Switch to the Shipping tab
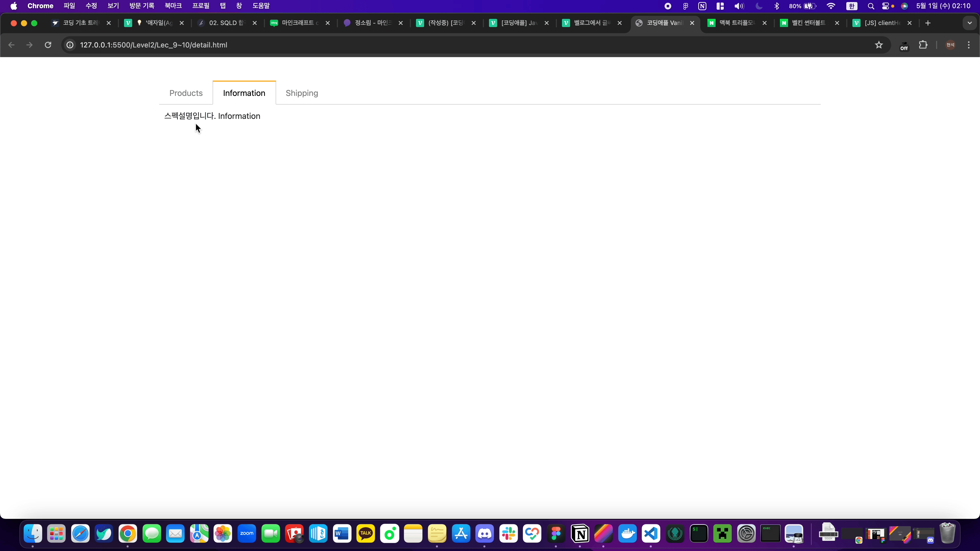 coord(302,93)
